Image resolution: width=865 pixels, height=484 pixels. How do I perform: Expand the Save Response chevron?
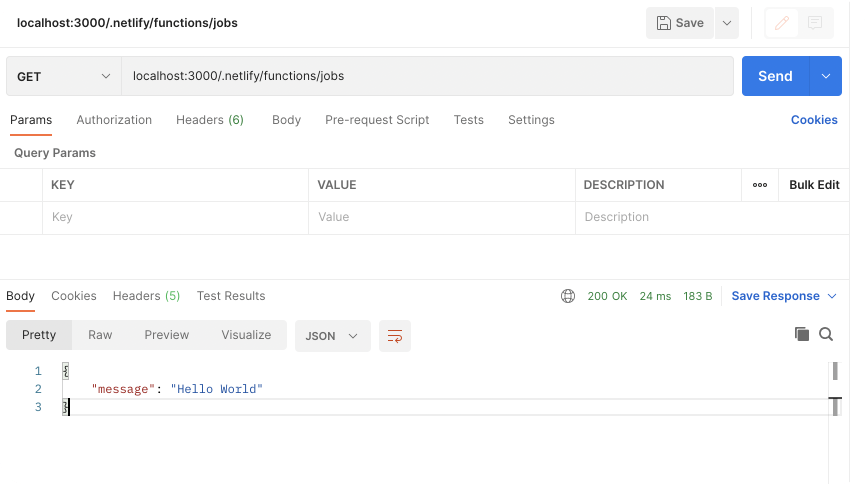[x=832, y=296]
